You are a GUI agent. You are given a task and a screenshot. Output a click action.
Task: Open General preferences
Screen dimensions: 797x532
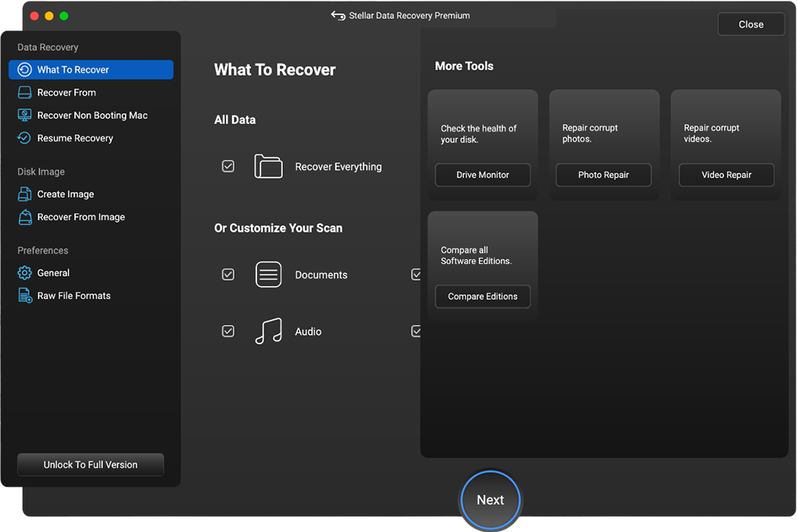[x=91, y=273]
